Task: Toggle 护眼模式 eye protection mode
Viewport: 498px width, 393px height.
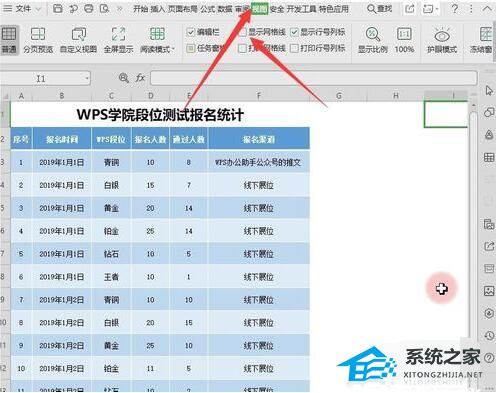Action: (442, 41)
